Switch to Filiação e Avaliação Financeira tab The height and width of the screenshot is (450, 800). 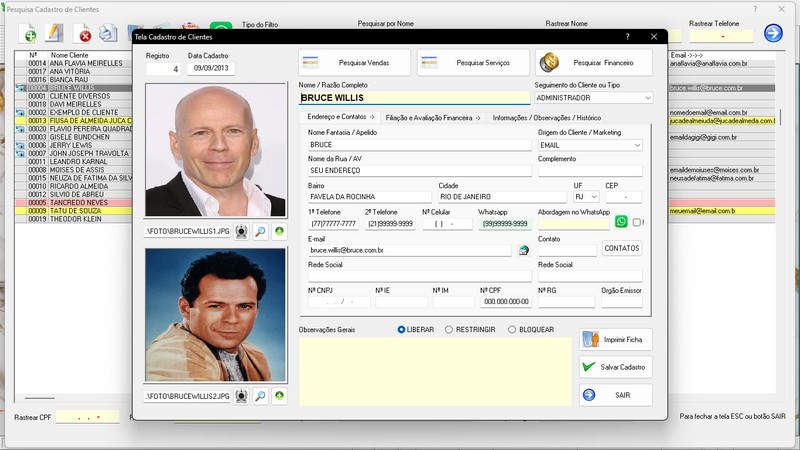(x=432, y=117)
